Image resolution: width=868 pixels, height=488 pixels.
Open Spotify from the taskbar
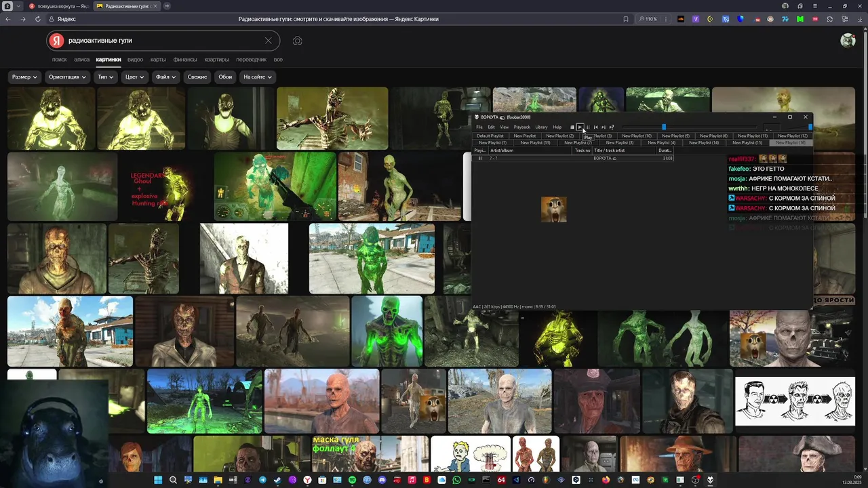[352, 480]
